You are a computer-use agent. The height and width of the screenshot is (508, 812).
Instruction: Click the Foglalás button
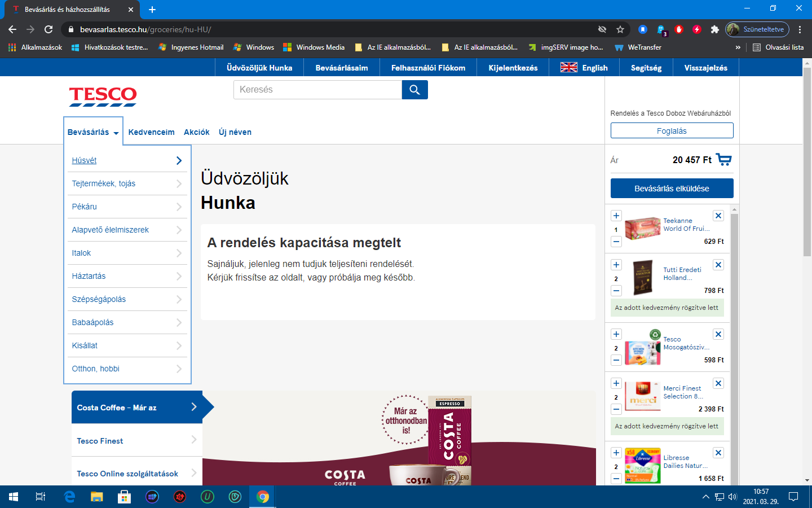coord(672,131)
